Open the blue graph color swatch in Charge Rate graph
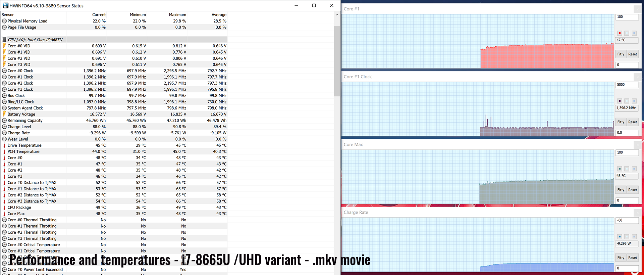The image size is (644, 275). 620,237
